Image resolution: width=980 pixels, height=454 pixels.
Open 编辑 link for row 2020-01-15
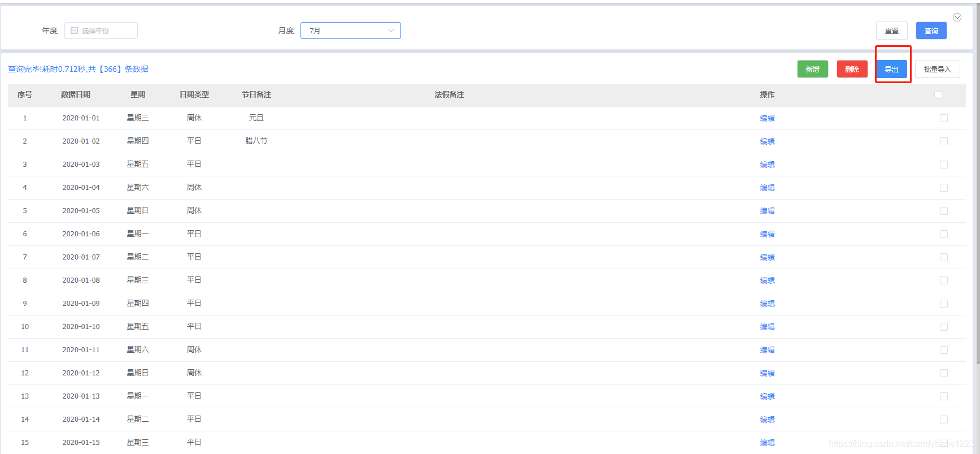click(767, 443)
